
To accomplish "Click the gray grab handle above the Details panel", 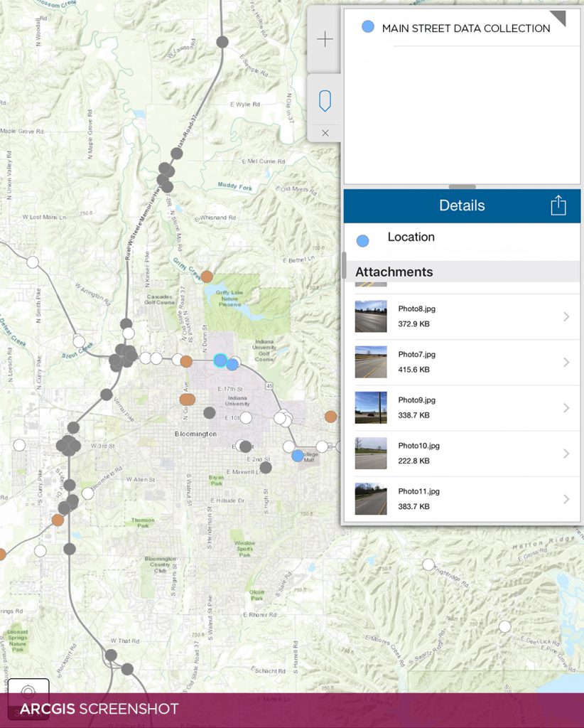I will click(x=463, y=186).
